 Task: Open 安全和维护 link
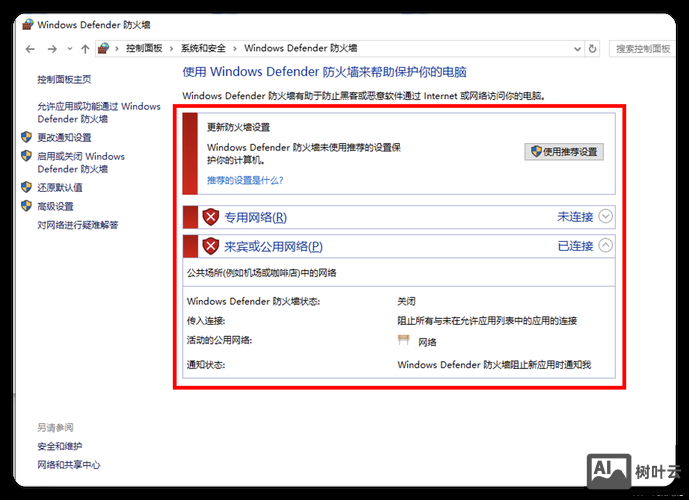click(60, 446)
